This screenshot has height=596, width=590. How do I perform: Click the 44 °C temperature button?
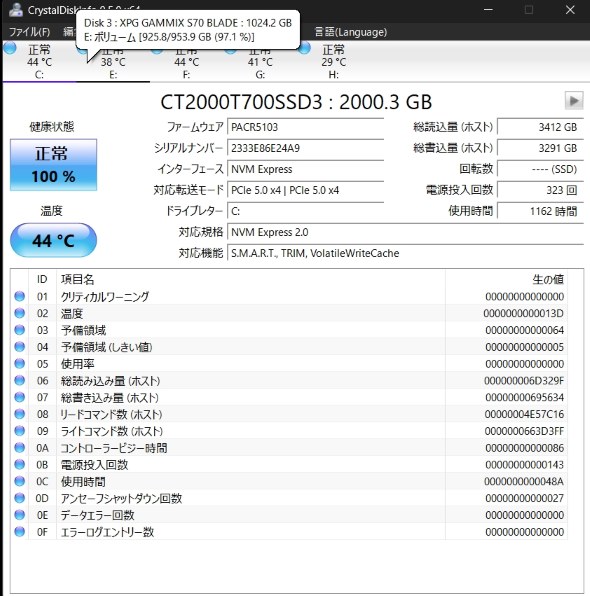(x=53, y=240)
